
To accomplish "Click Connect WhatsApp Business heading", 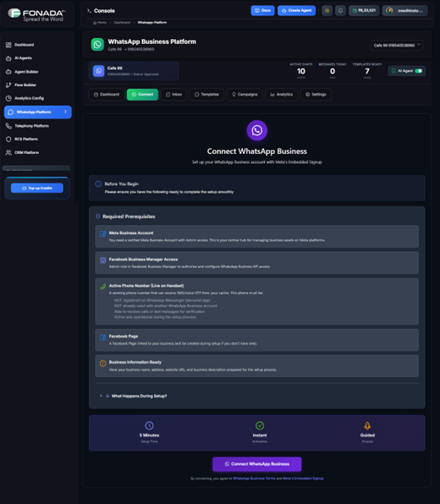I will [x=257, y=151].
